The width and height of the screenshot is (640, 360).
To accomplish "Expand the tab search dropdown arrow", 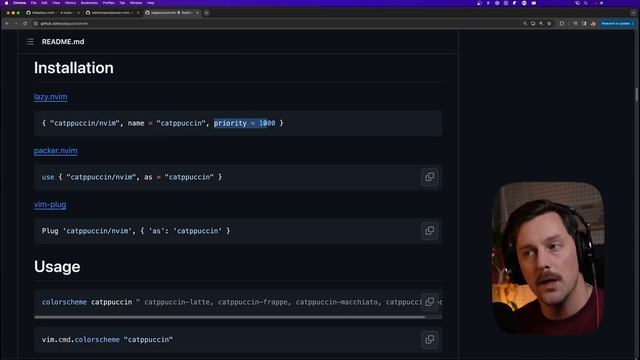I will (633, 13).
